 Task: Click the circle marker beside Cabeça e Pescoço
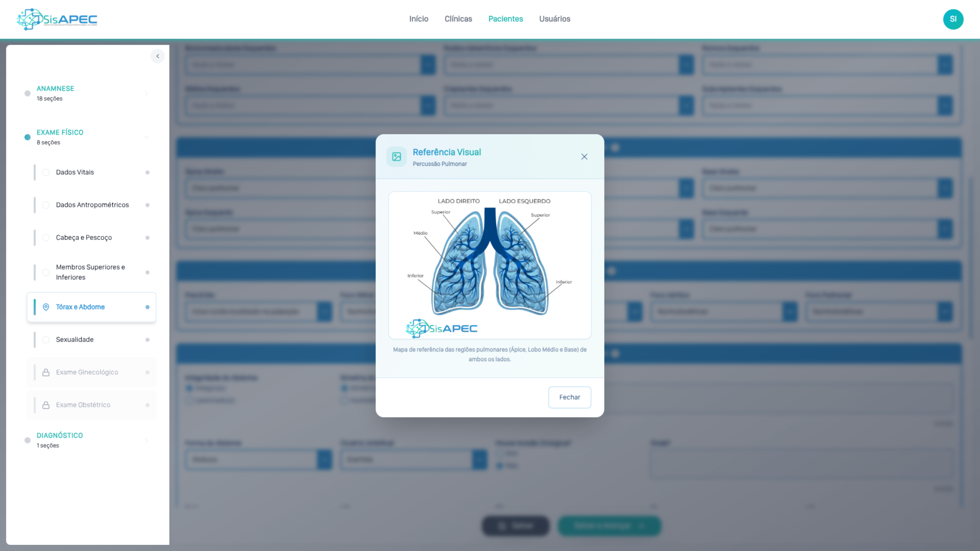[x=46, y=238]
